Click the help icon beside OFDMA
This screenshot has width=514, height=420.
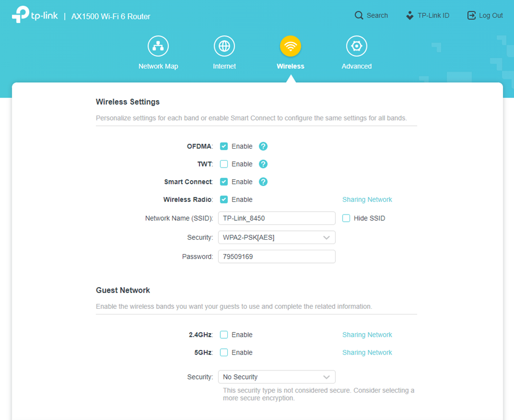pyautogui.click(x=264, y=146)
